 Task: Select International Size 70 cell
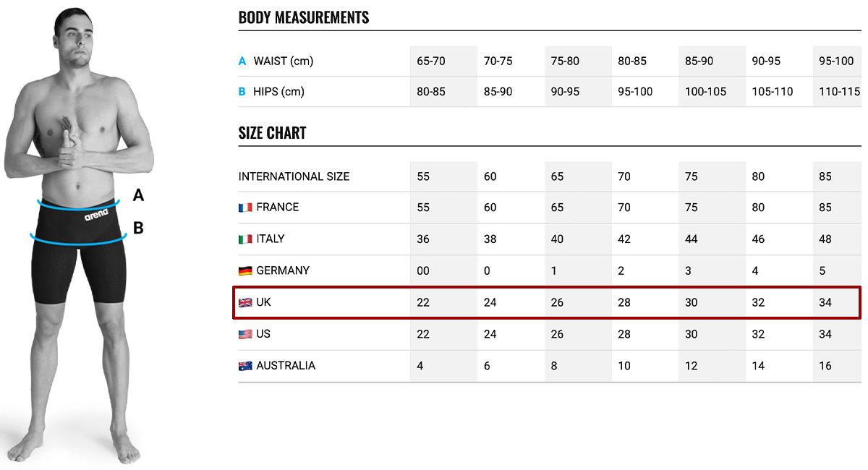(x=645, y=176)
